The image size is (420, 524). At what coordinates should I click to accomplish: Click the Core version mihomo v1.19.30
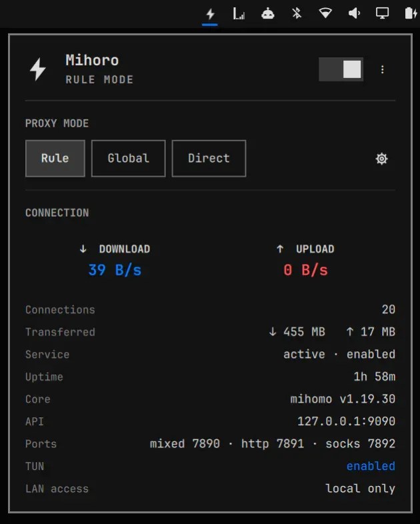click(343, 399)
